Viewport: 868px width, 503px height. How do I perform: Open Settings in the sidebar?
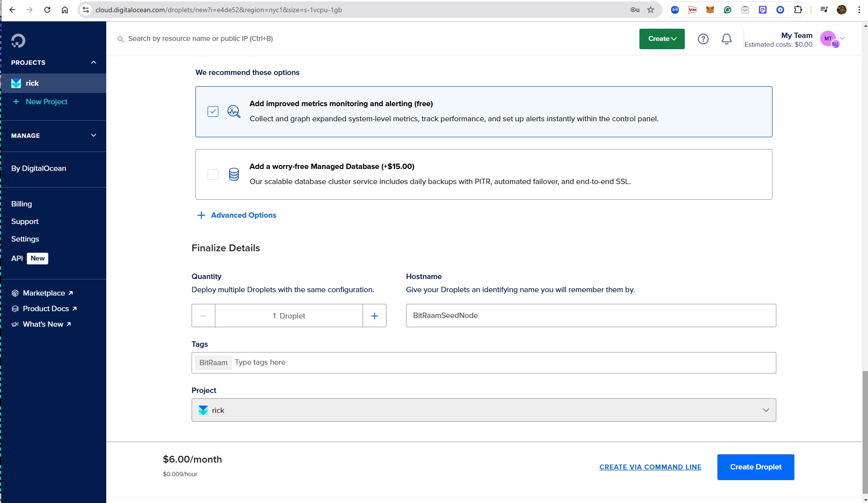(25, 239)
